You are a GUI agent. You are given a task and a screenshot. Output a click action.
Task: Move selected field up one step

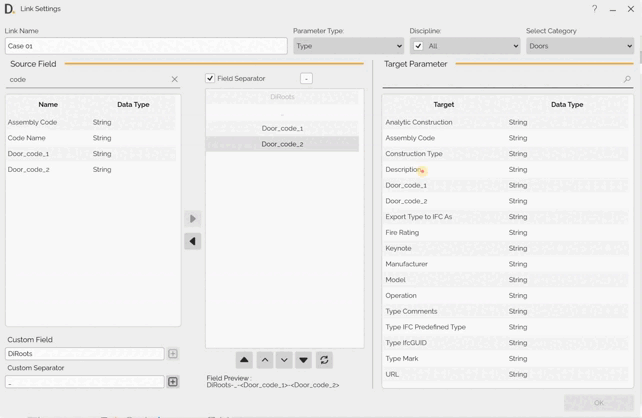(265, 360)
